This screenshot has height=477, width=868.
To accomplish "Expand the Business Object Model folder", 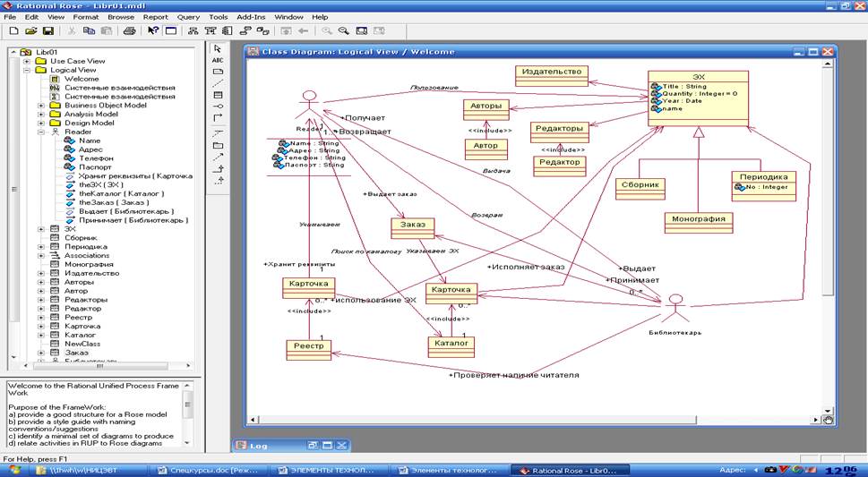I will coord(41,106).
